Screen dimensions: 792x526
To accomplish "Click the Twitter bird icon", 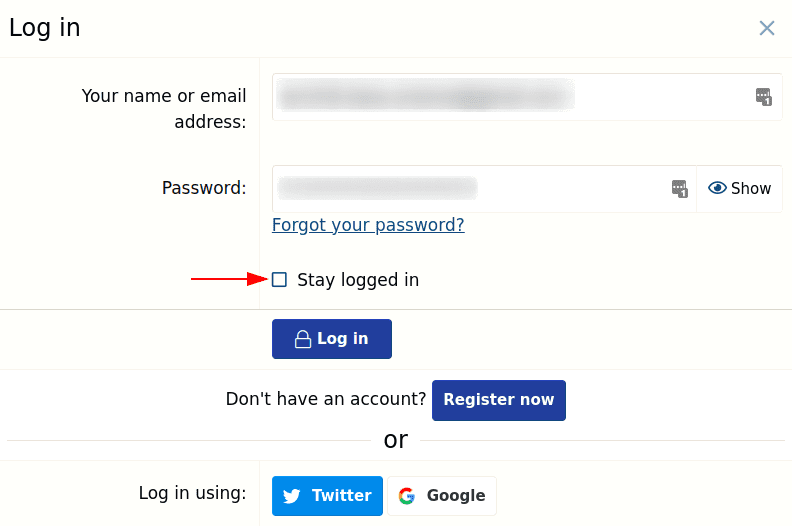I will [x=292, y=496].
